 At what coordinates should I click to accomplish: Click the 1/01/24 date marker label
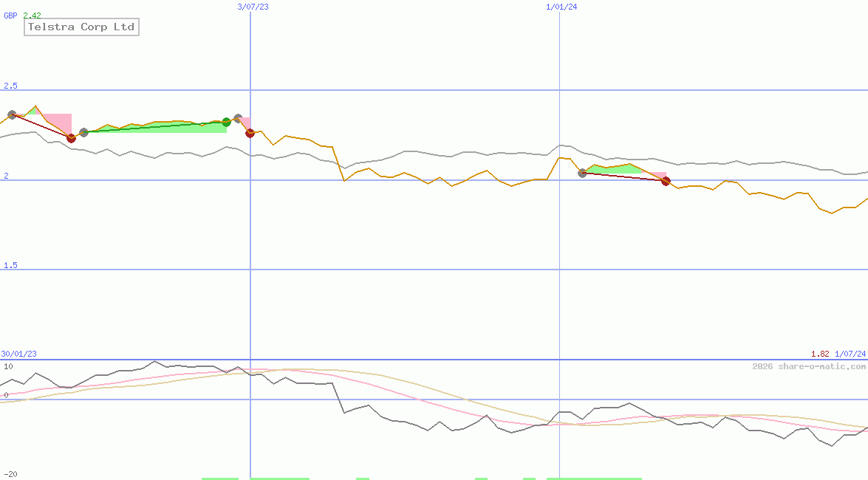point(560,7)
